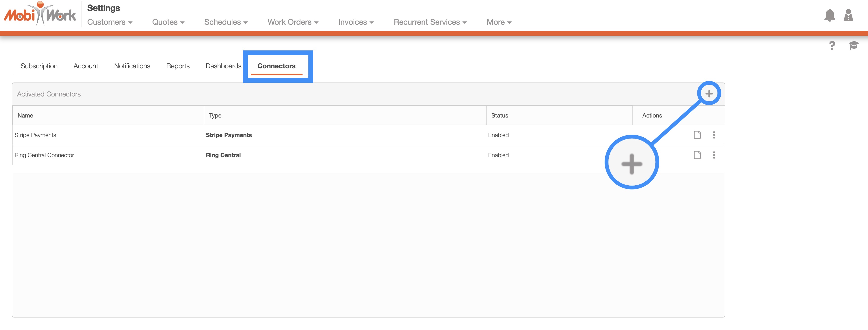The width and height of the screenshot is (868, 330).
Task: Click the help question mark icon
Action: (x=832, y=45)
